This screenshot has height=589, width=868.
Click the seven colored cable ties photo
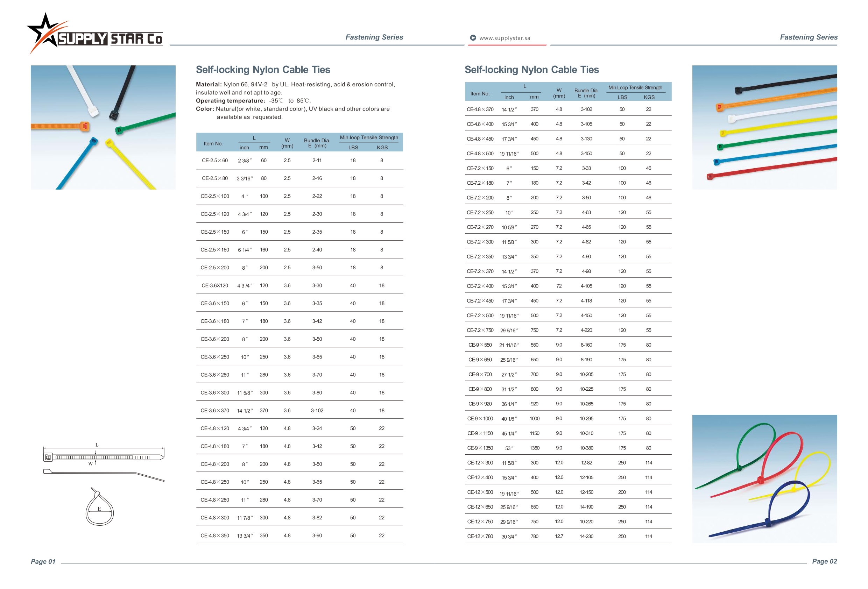coord(764,127)
